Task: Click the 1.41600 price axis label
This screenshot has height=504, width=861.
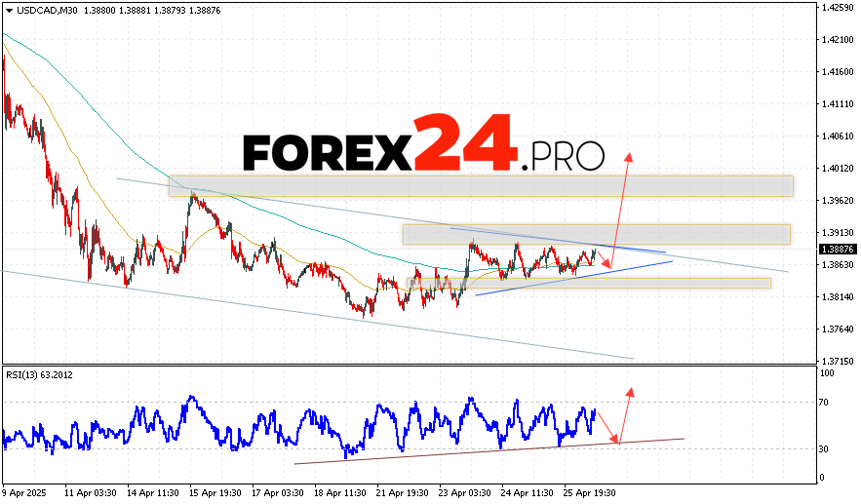Action: coord(838,72)
